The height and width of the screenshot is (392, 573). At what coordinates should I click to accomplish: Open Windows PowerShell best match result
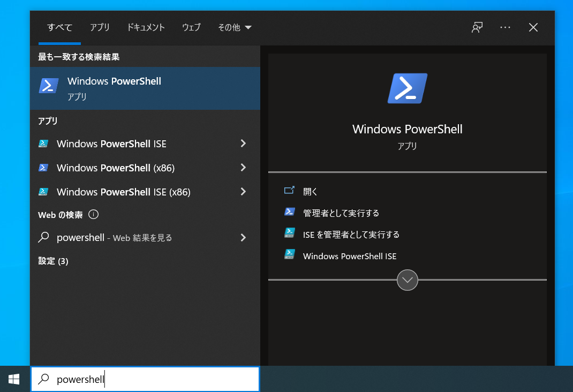145,88
